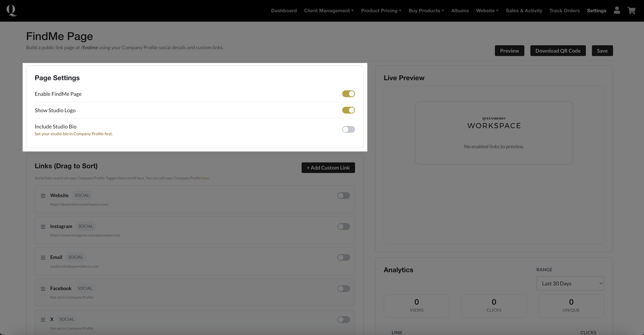Click the Download QR Code button
This screenshot has width=644, height=335.
coord(558,51)
